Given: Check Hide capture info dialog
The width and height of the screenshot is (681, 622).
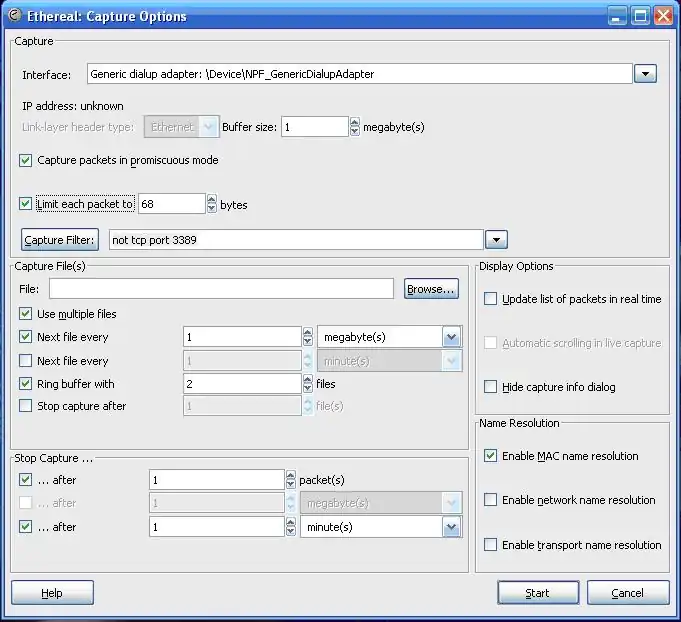Looking at the screenshot, I should pyautogui.click(x=490, y=387).
